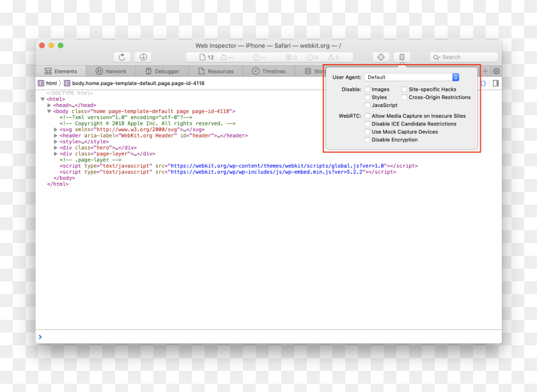Open Web Inspector settings gear
Viewport: 537px width, 392px height.
[496, 71]
